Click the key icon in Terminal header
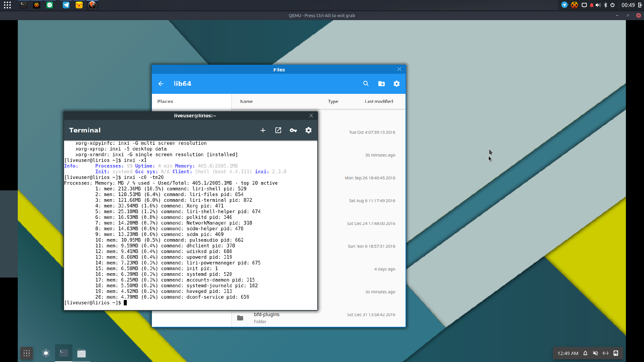 293,130
